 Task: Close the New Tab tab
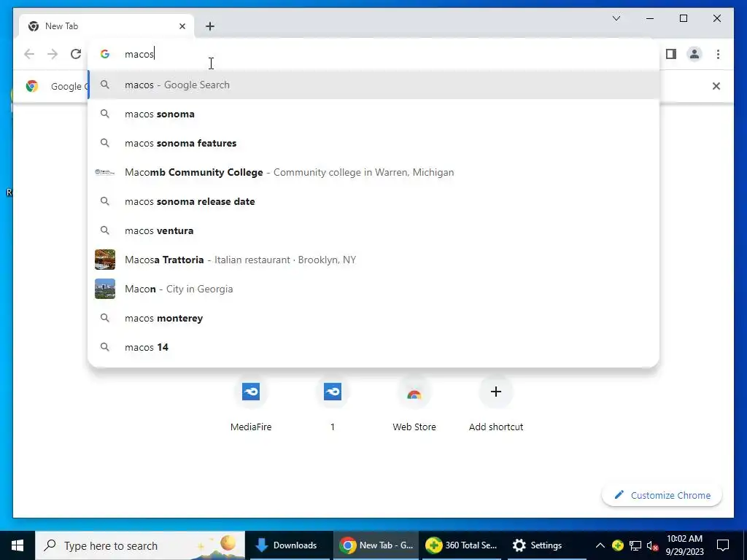182,26
